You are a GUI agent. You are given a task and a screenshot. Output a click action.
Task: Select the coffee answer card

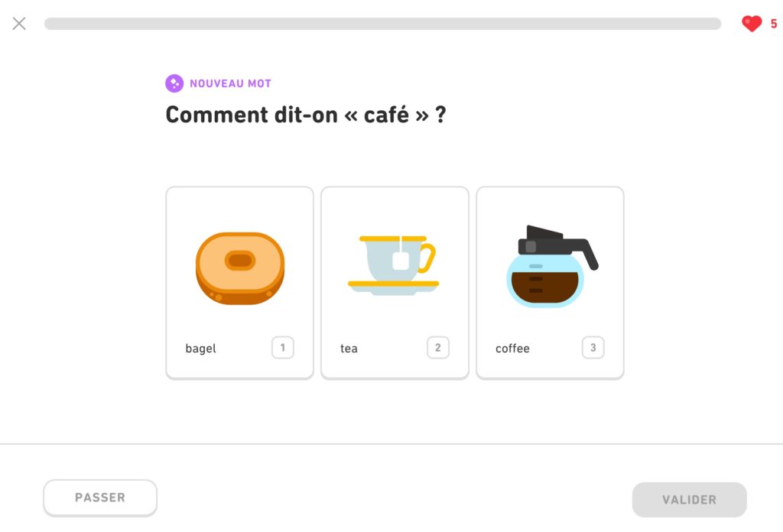550,281
